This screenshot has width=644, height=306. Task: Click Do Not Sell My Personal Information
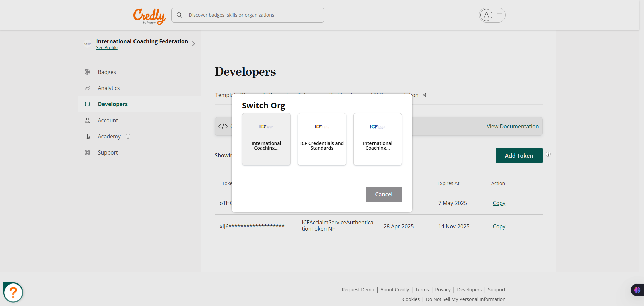pyautogui.click(x=466, y=299)
